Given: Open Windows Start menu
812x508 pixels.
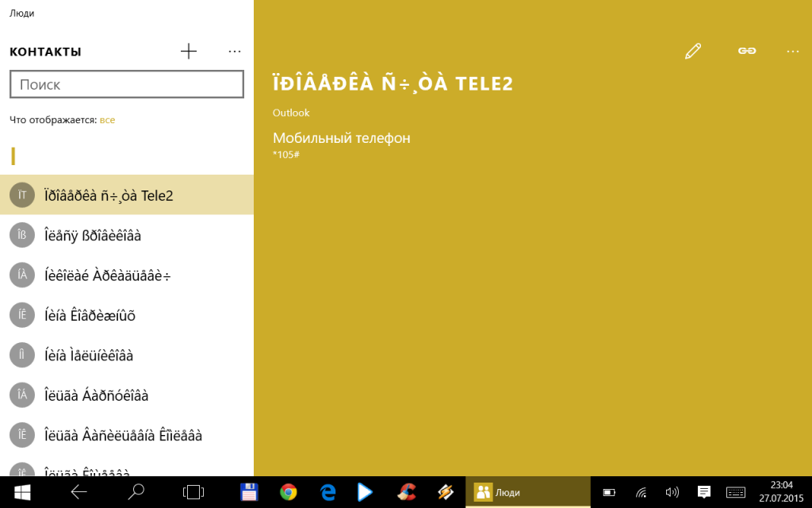Looking at the screenshot, I should [x=22, y=492].
